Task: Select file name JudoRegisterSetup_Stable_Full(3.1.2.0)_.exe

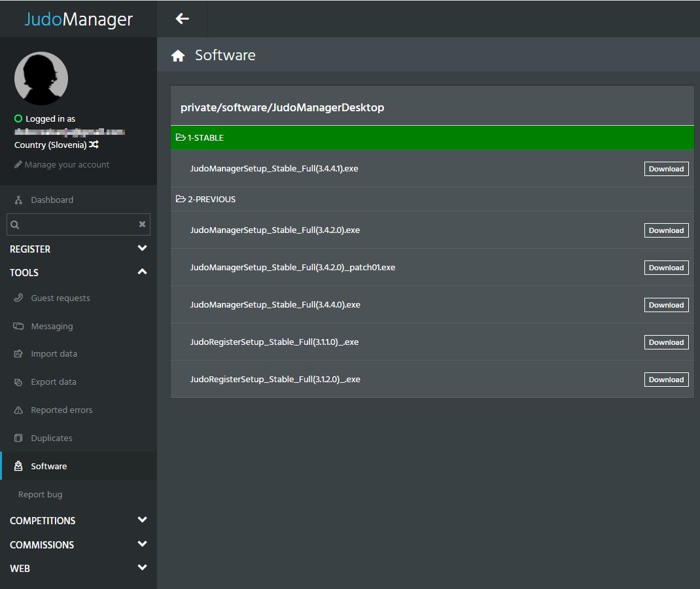Action: [x=275, y=380]
